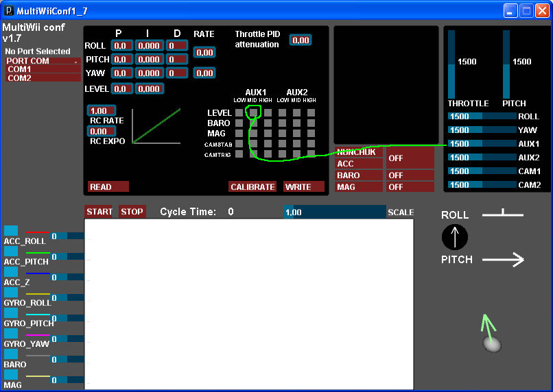This screenshot has width=553, height=392.
Task: Click the ROLL I value field
Action: click(149, 45)
